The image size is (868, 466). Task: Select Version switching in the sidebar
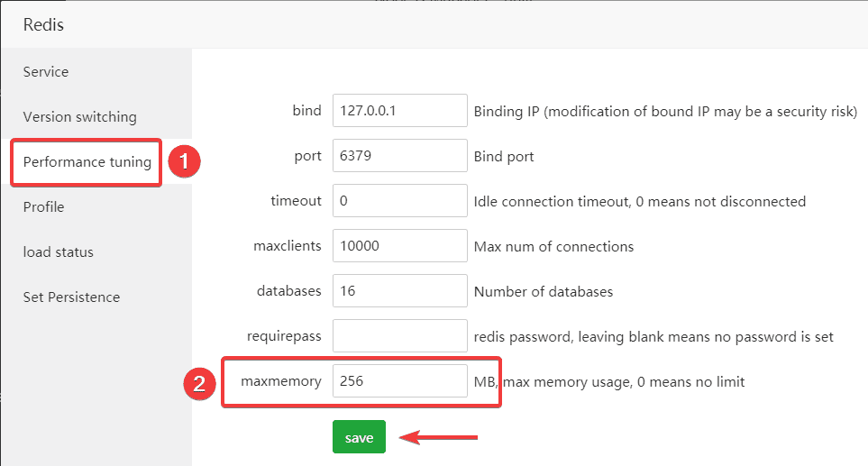coord(80,117)
